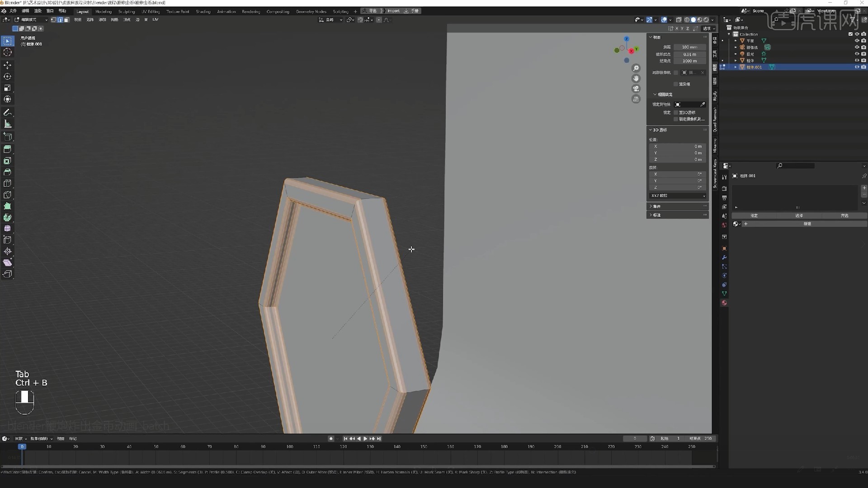The image size is (868, 488).
Task: Open the Modifiers wrench properties tab
Action: [x=724, y=258]
